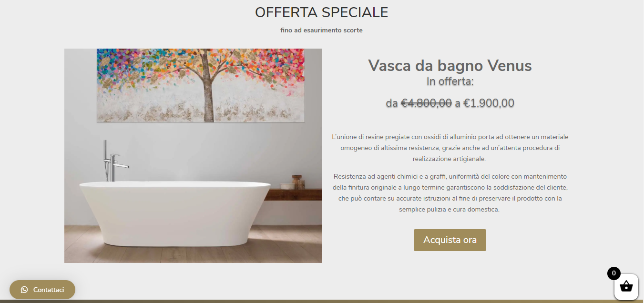Screen dimensions: 644x303
Task: Click the Acquista ora button
Action: click(450, 240)
